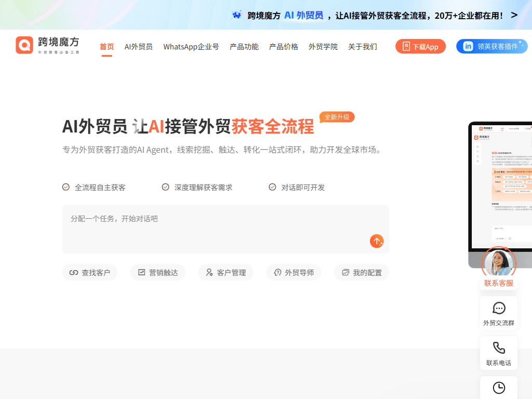Click the headset icon in 外贸导师
This screenshot has height=399, width=532.
278,272
